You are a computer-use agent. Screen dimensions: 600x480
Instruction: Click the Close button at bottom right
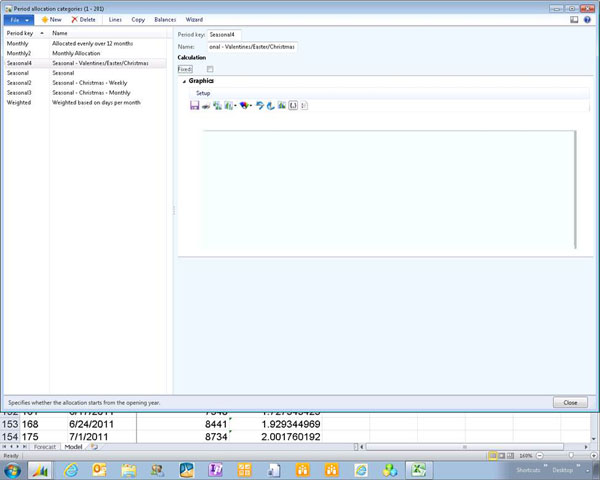[570, 402]
